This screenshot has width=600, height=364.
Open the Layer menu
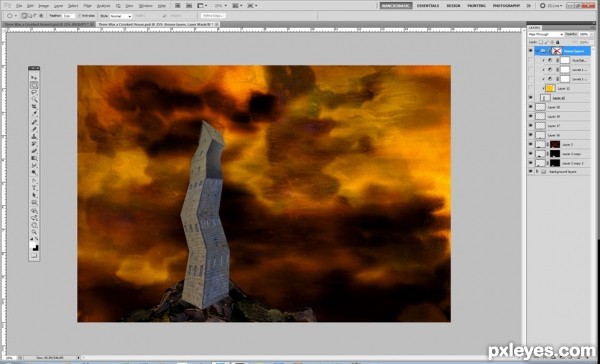pos(59,6)
